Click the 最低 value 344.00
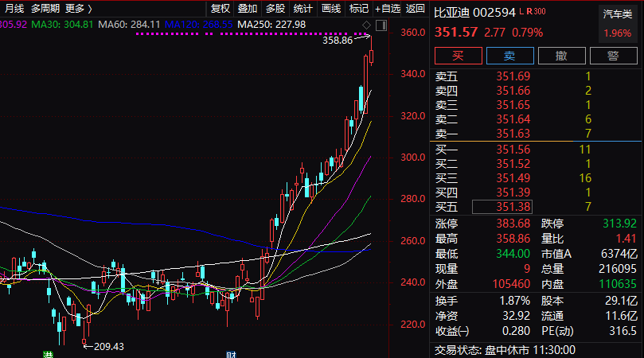 coord(513,254)
